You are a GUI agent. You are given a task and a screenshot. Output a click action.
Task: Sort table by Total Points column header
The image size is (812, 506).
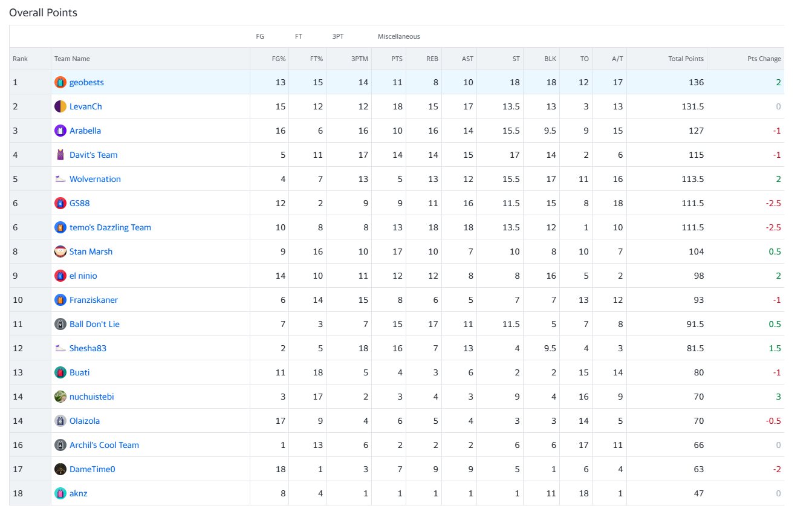686,59
